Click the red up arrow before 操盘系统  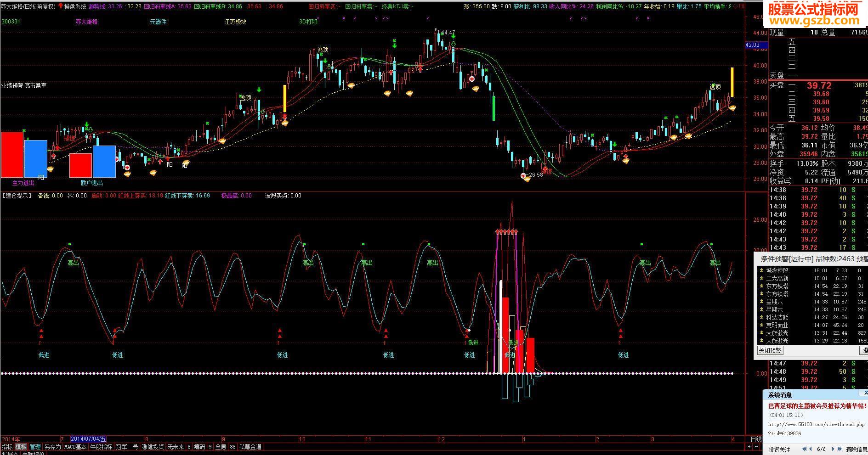click(x=60, y=6)
